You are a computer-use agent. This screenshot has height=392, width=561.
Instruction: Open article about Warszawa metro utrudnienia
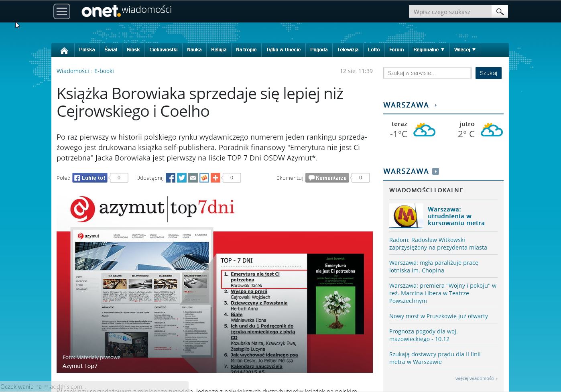point(456,216)
